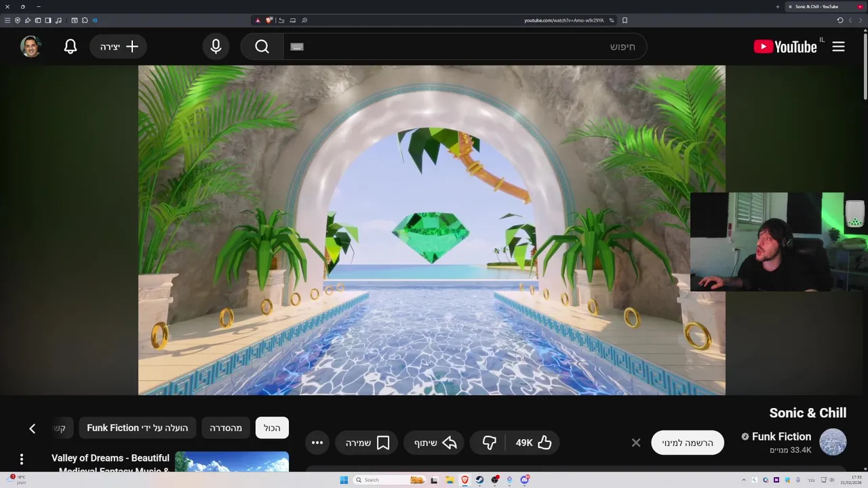Open the browser main menu icon
This screenshot has width=868, height=488.
pyautogui.click(x=7, y=20)
